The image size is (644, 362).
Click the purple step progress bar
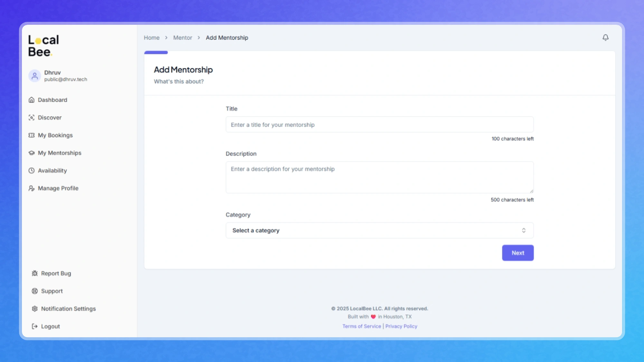tap(156, 52)
